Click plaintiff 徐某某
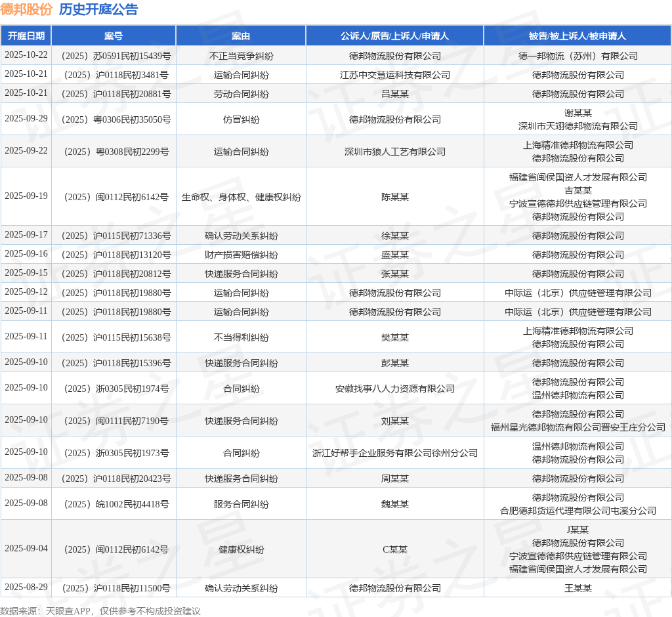Screen dimensions: 672x617 tap(394, 236)
